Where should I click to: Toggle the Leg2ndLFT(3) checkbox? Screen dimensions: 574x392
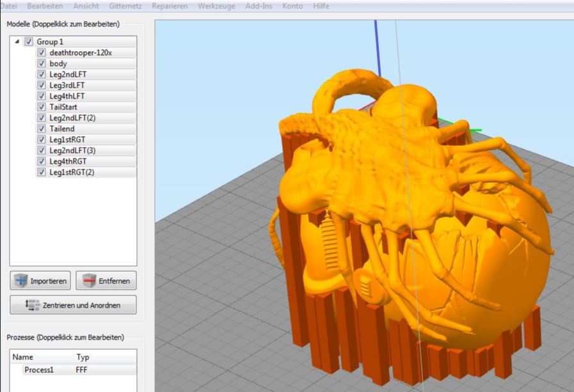pos(42,150)
